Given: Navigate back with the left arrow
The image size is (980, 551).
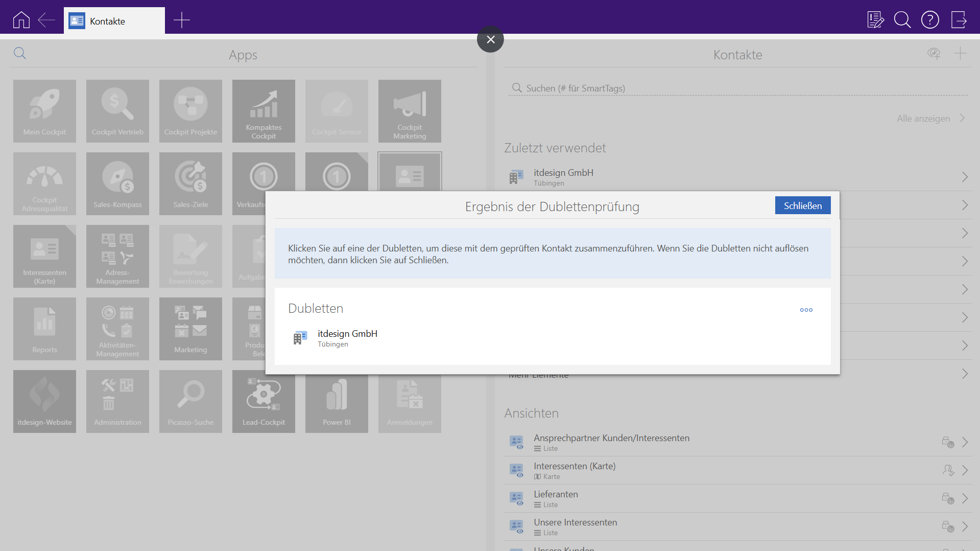Looking at the screenshot, I should point(46,20).
